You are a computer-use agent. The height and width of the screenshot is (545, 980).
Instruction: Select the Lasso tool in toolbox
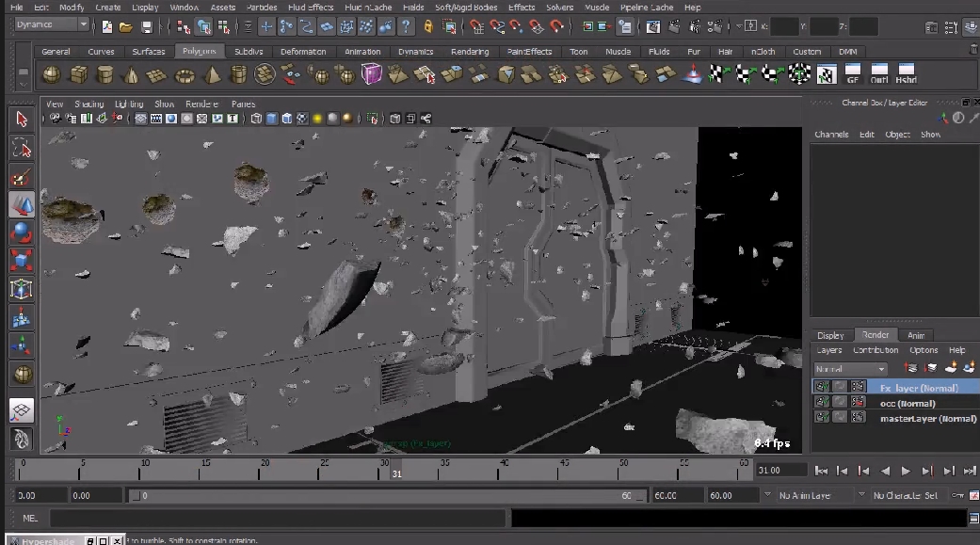[x=22, y=148]
